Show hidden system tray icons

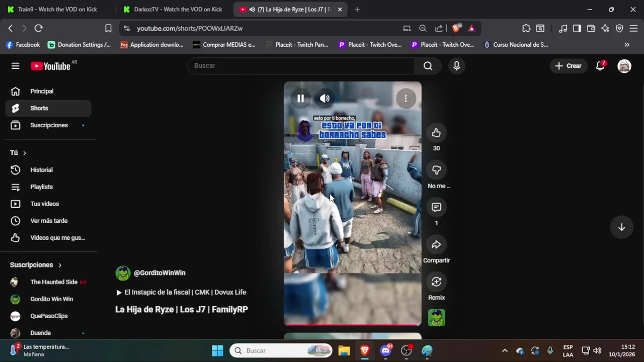[x=505, y=350]
